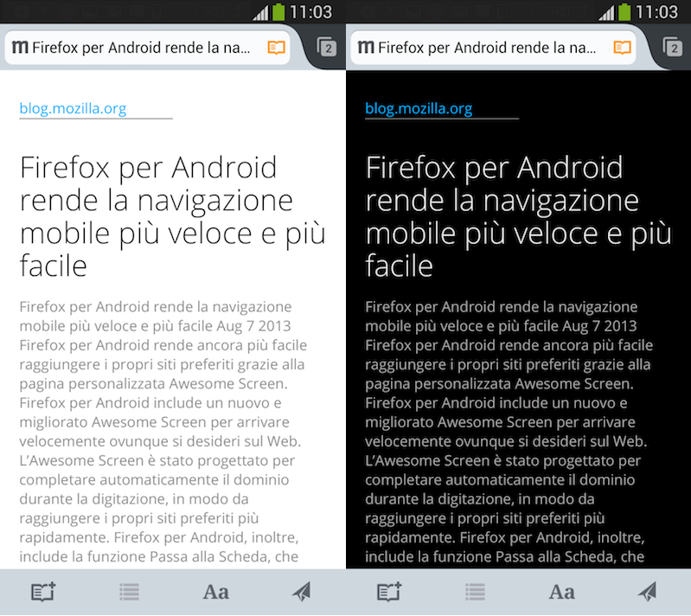Open the reading list icon in the dark-theme bottom toolbar
The height and width of the screenshot is (616, 691).
[476, 592]
